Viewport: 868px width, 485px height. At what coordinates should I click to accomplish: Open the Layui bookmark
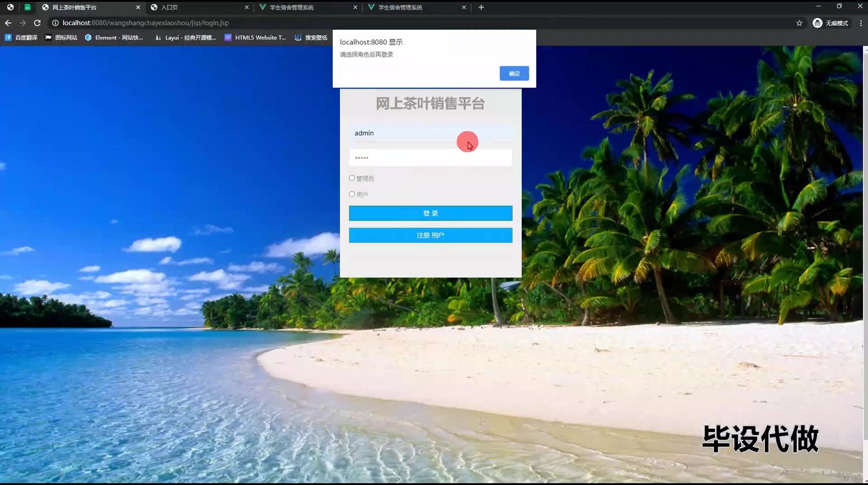[185, 38]
